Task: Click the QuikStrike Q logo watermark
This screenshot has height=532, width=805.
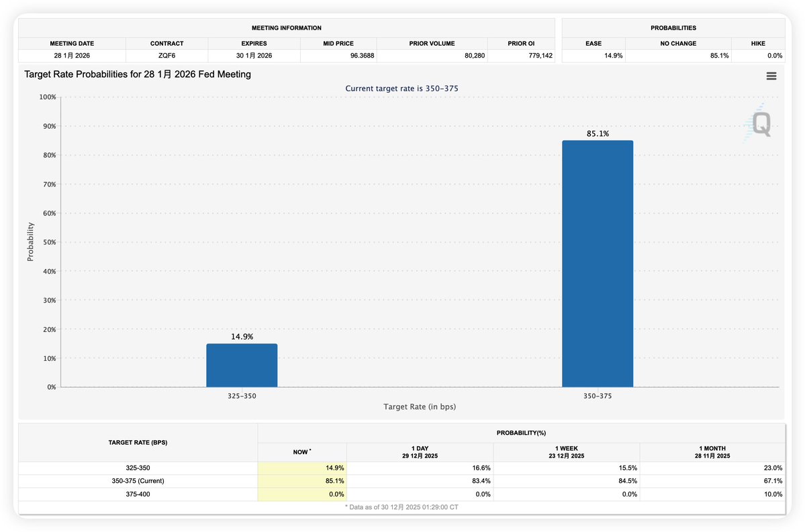Action: coord(761,125)
